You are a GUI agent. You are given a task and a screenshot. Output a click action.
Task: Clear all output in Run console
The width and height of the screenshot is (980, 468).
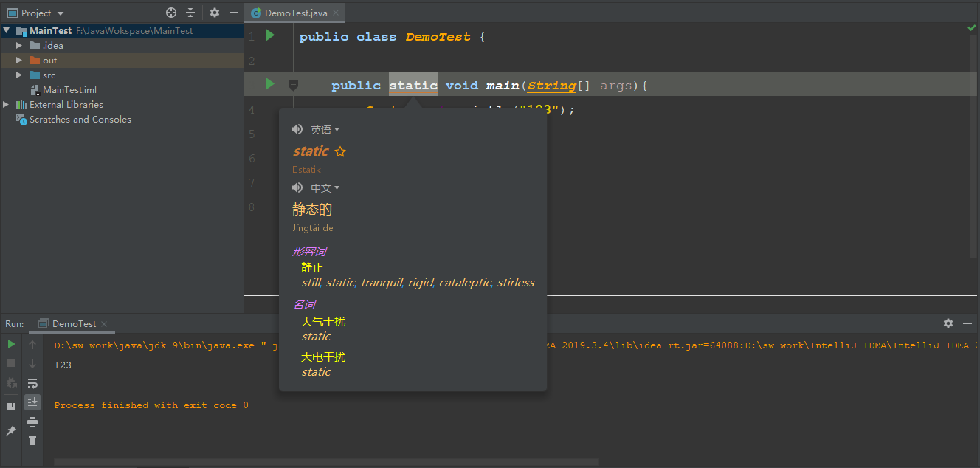click(x=32, y=440)
